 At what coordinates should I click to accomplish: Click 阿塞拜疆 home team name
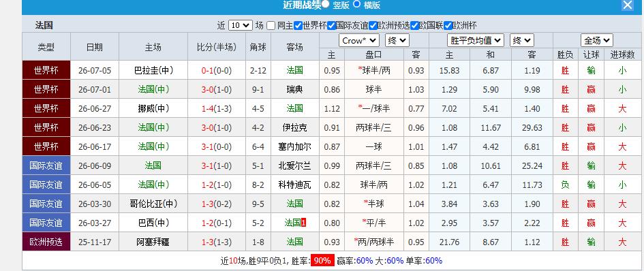point(153,242)
